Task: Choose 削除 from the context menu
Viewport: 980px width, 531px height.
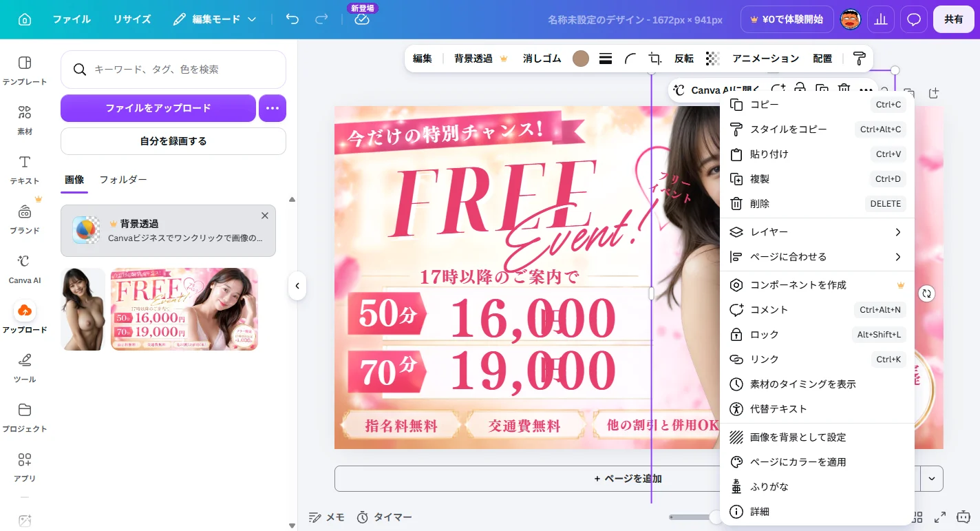Action: [x=817, y=204]
